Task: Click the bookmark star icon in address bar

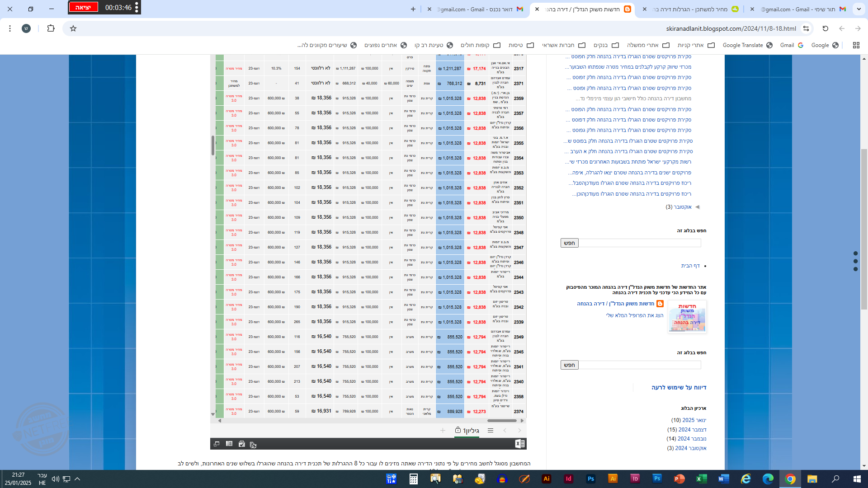Action: coord(73,28)
